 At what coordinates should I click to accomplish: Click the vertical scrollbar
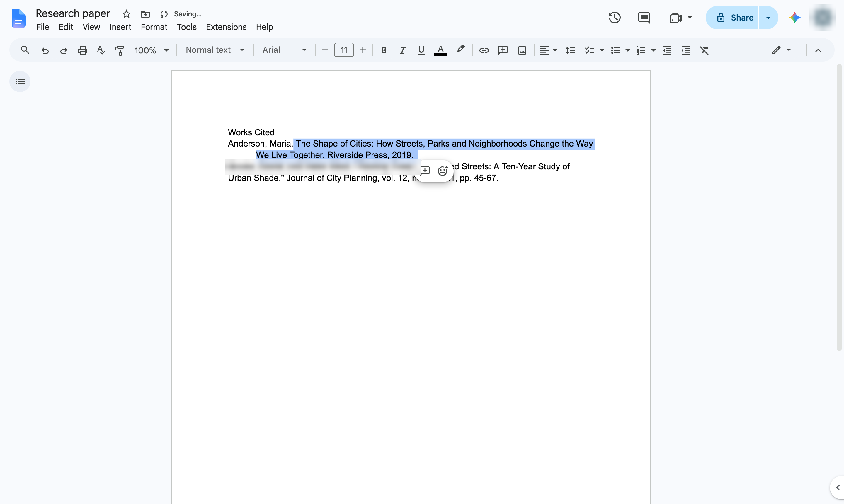(x=839, y=207)
